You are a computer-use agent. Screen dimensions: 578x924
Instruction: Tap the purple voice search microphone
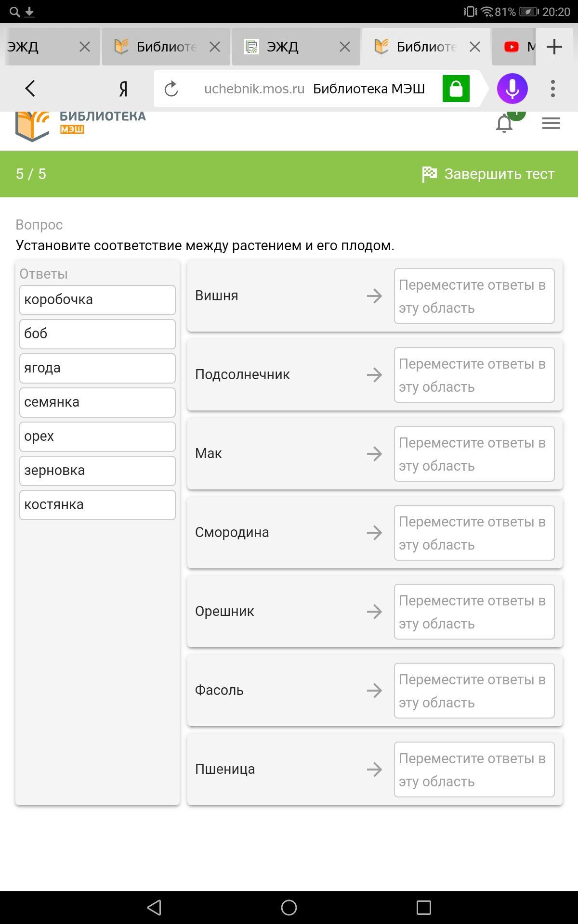512,89
